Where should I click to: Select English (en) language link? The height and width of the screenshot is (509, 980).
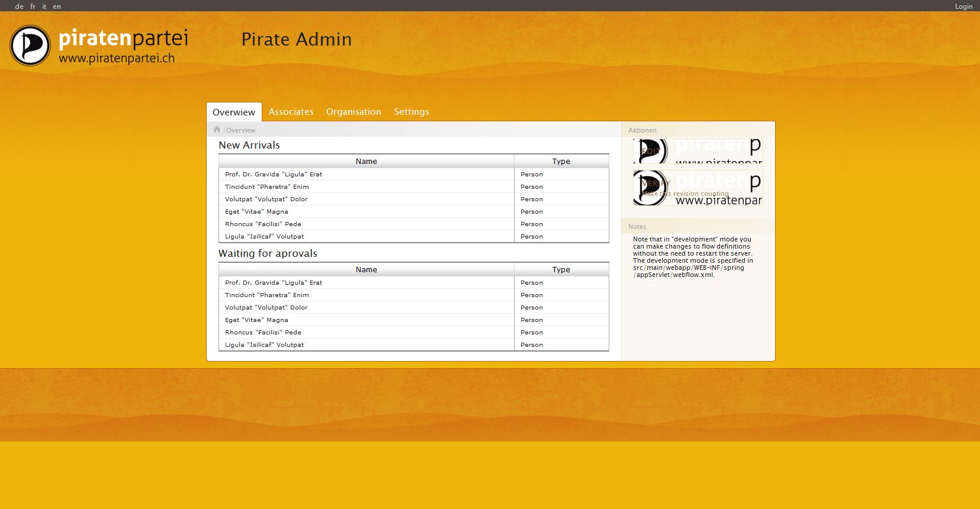[x=57, y=7]
